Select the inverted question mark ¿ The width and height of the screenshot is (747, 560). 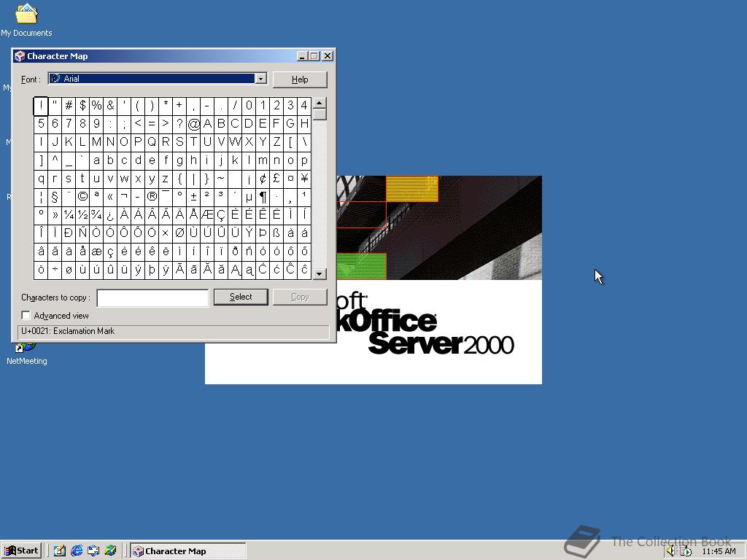[x=110, y=215]
